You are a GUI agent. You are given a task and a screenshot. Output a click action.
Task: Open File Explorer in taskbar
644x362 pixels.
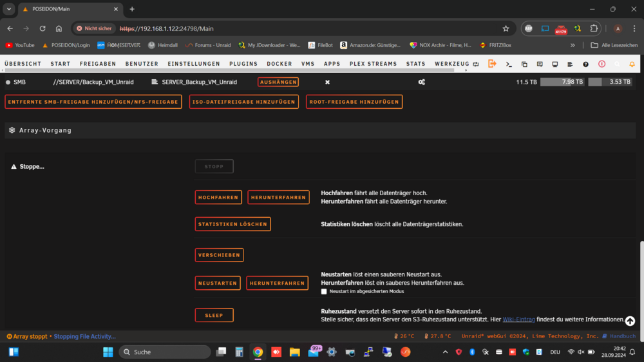[x=294, y=352]
